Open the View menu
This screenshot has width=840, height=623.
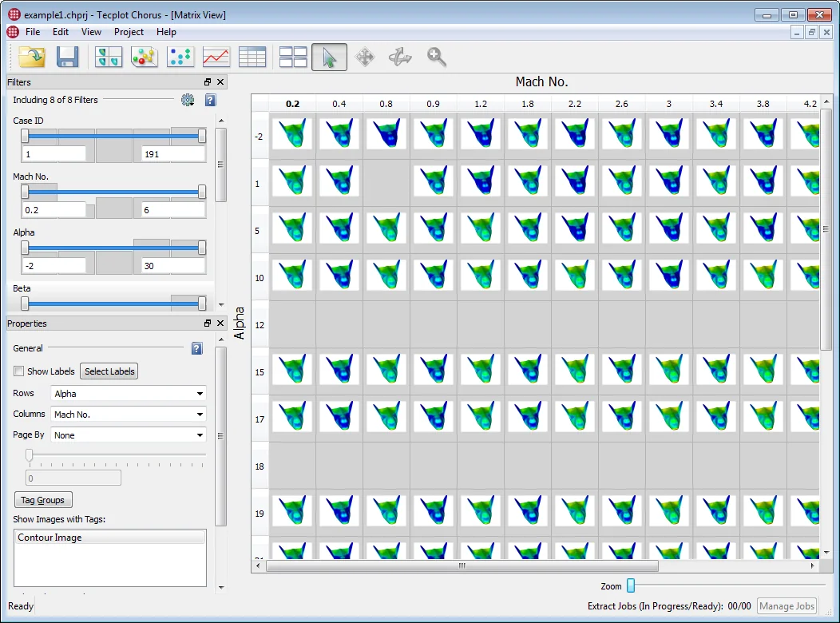point(91,32)
